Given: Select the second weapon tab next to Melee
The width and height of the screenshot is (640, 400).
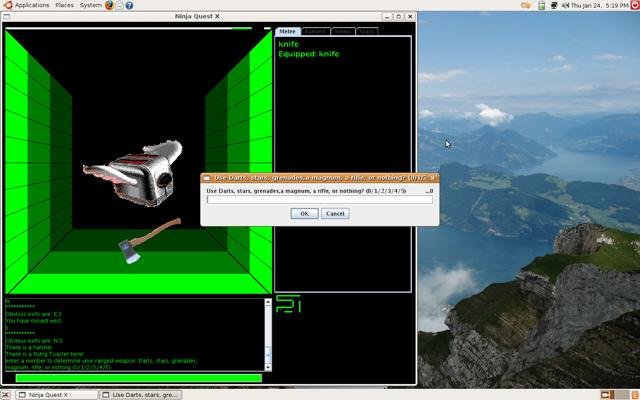Looking at the screenshot, I should coord(315,31).
